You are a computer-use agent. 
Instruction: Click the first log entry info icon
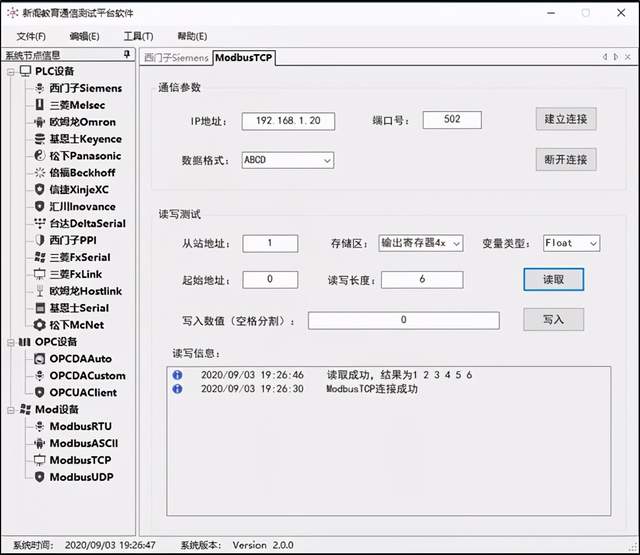(x=178, y=375)
